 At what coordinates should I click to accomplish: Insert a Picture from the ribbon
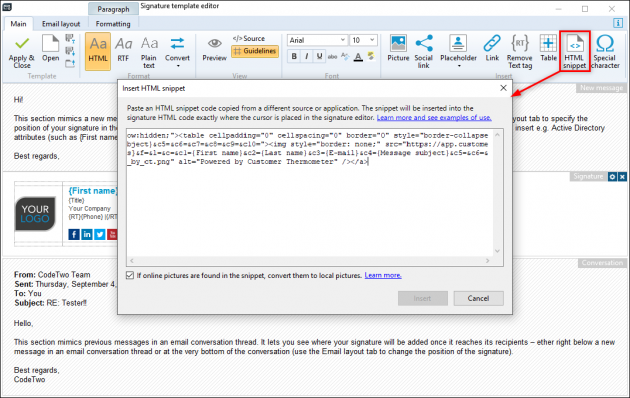point(398,48)
